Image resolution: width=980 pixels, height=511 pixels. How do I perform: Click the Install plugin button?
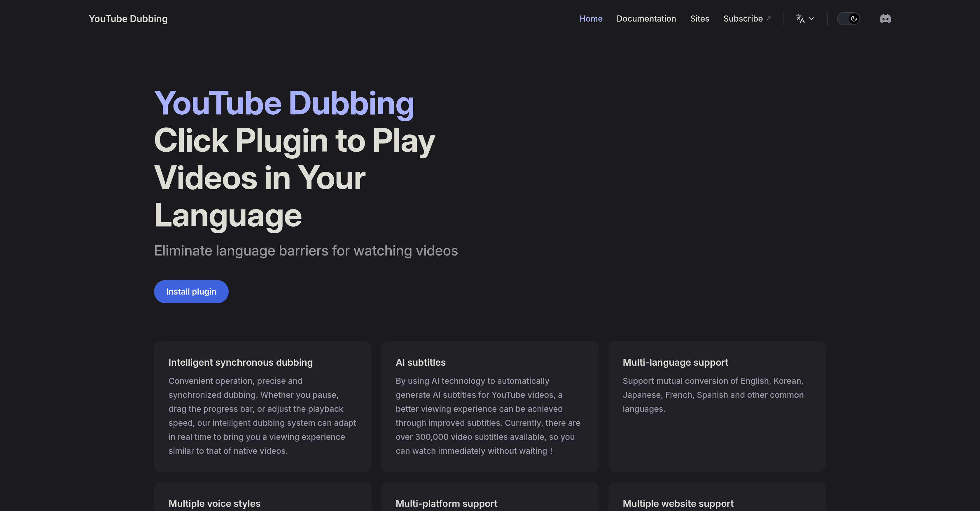pos(191,291)
